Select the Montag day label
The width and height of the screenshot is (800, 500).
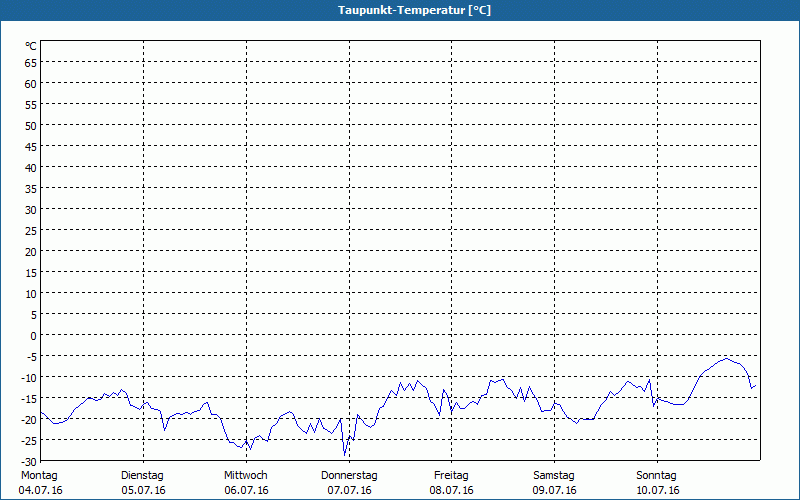40,475
